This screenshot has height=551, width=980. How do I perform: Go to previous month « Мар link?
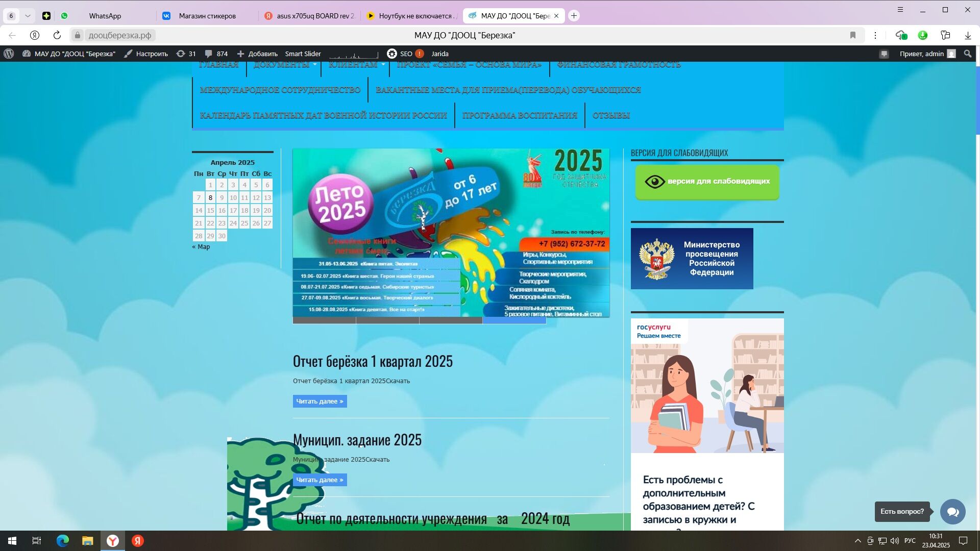point(201,247)
